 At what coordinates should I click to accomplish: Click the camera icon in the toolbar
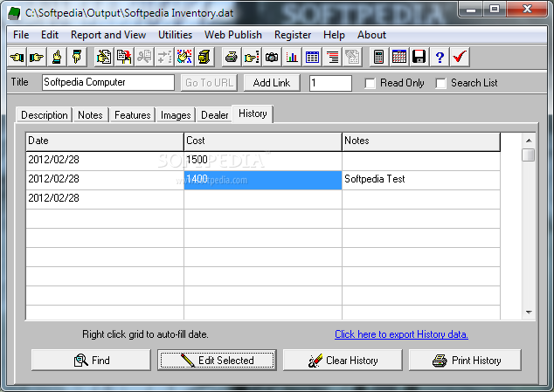click(272, 57)
